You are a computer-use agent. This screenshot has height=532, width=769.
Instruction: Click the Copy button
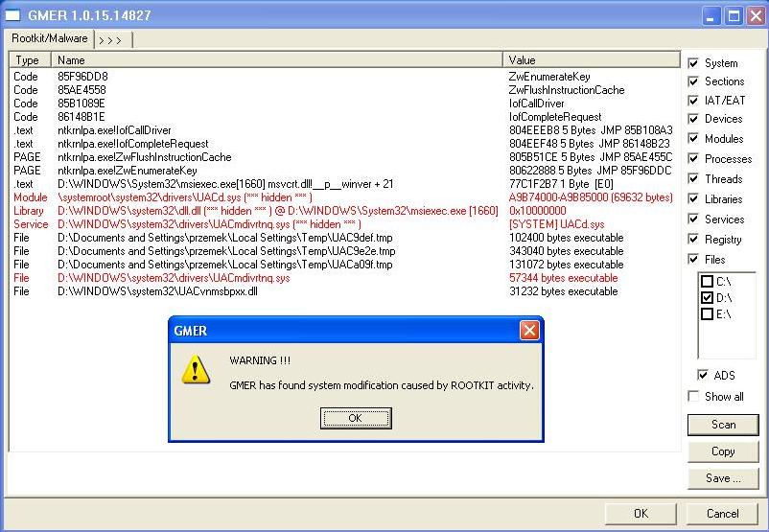click(x=723, y=451)
